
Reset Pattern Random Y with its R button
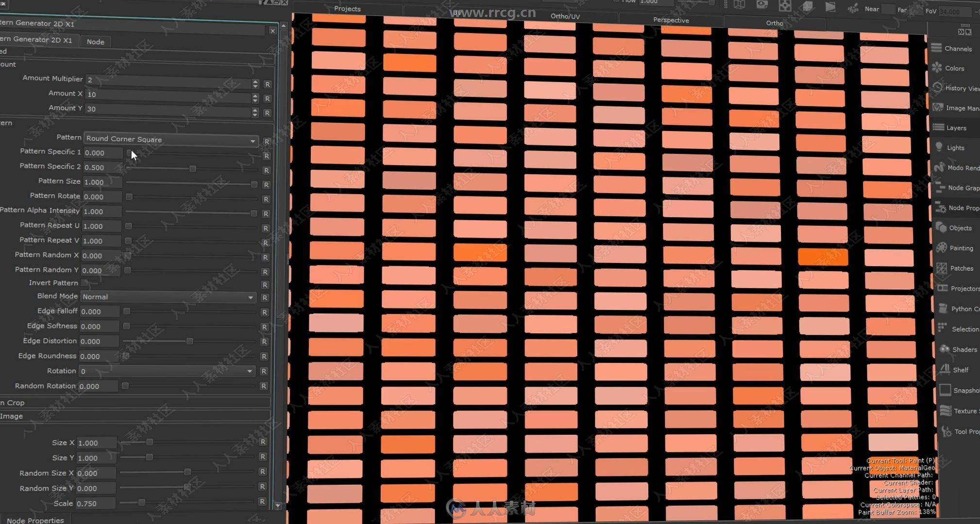pos(265,272)
